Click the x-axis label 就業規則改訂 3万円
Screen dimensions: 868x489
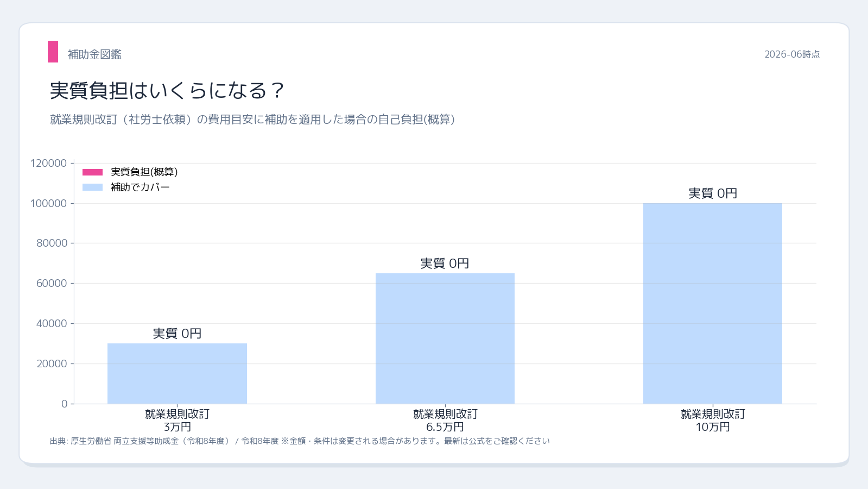(177, 421)
